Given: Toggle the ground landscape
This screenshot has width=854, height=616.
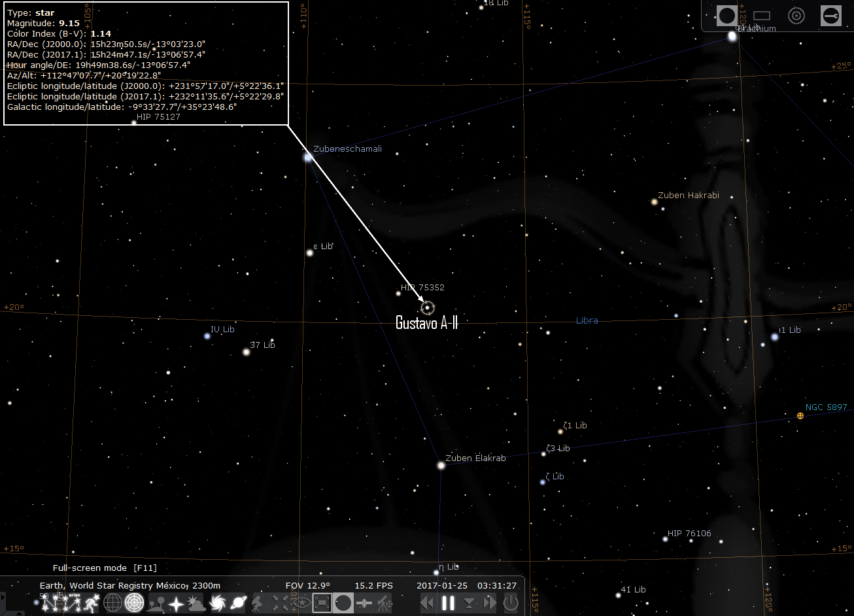Looking at the screenshot, I should [158, 603].
